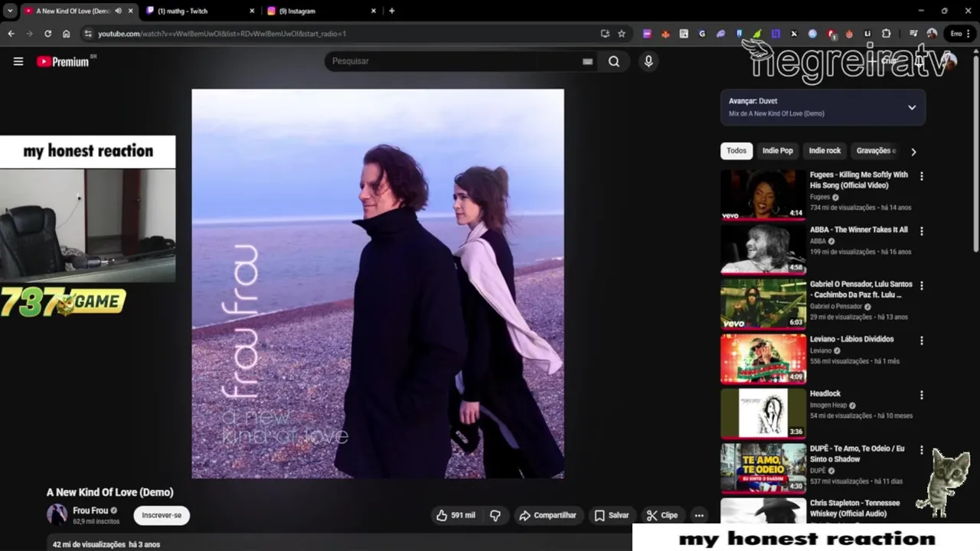The width and height of the screenshot is (980, 551).
Task: Open the YouTube hamburger guide menu
Action: pyautogui.click(x=18, y=61)
